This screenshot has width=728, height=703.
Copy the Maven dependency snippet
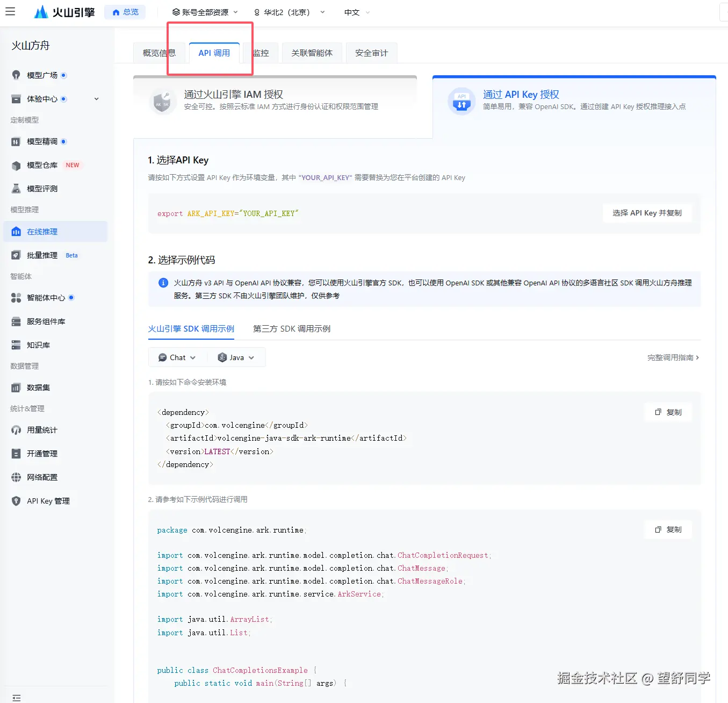[668, 412]
